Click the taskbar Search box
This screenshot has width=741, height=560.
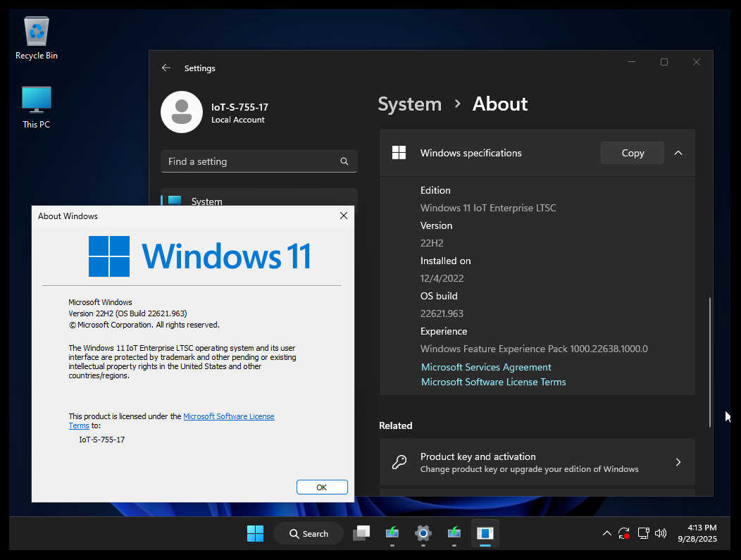pos(309,533)
